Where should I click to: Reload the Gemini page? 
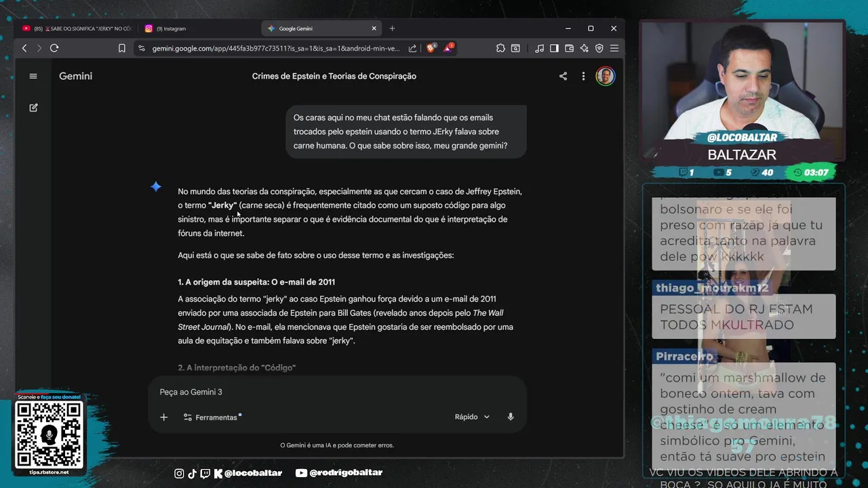pyautogui.click(x=54, y=48)
